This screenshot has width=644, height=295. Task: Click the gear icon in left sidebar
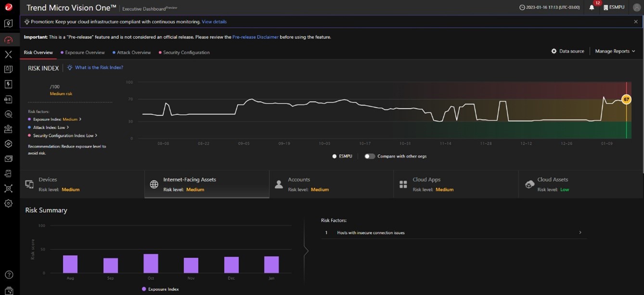click(x=8, y=203)
